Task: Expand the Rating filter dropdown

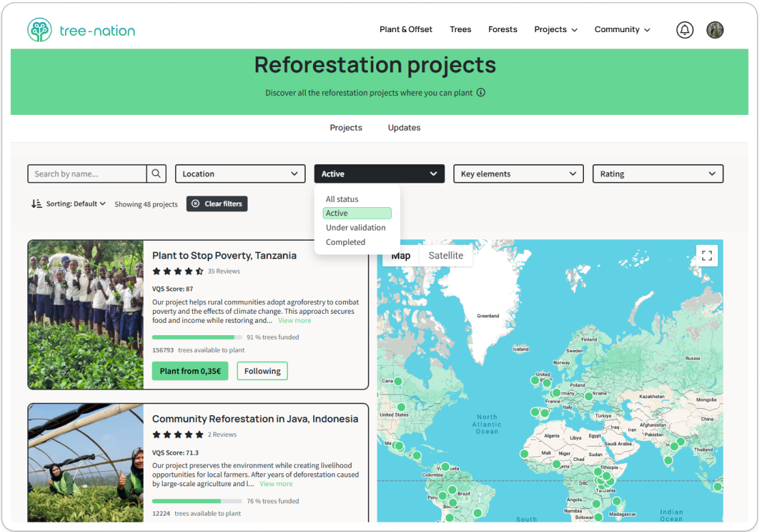Action: click(658, 174)
